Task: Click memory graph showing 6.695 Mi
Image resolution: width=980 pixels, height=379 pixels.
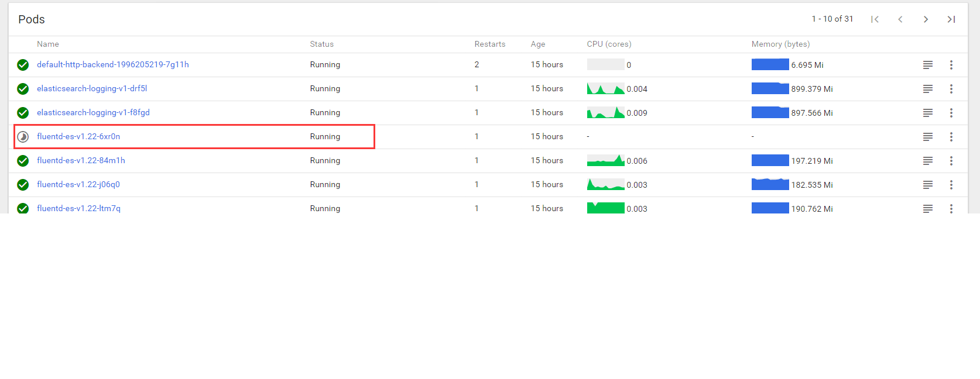Action: (x=770, y=65)
